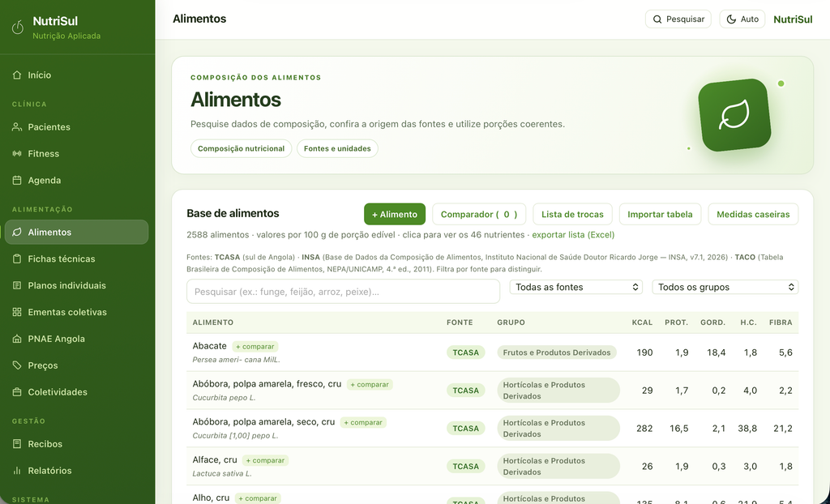
Task: Click + comparar for Alface, cru
Action: 265,460
